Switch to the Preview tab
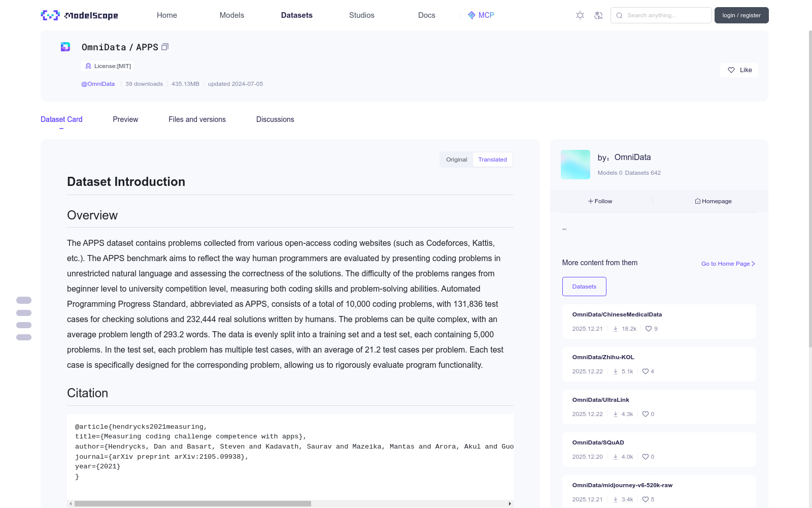The image size is (812, 508). (x=125, y=119)
